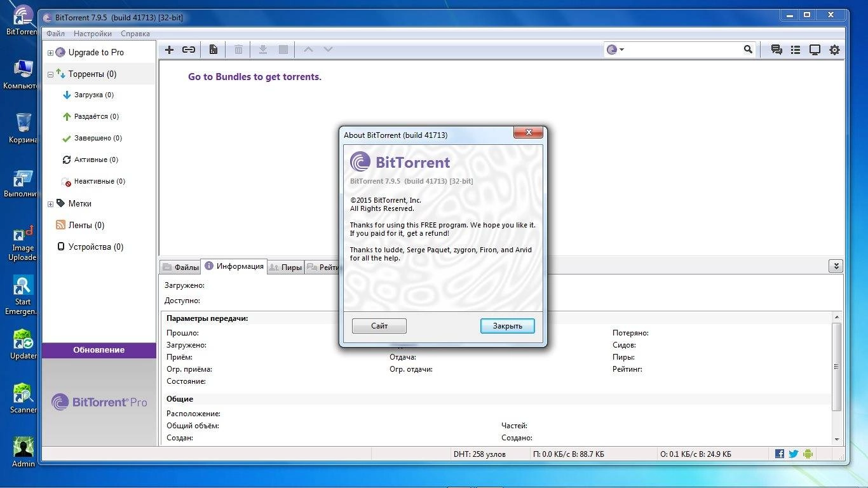This screenshot has width=868, height=488.
Task: Click the Stop square toolbar icon
Action: [283, 50]
